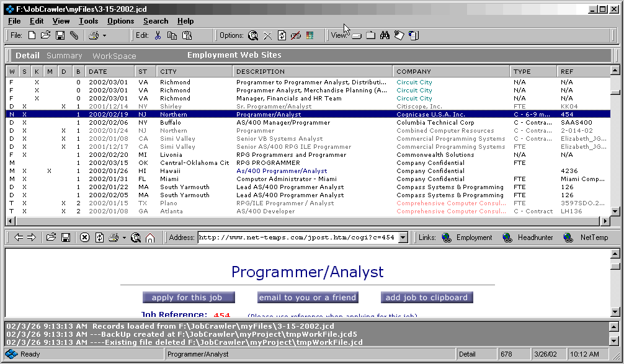Click the printer icon in the File toolbar
624x364 pixels.
94,35
